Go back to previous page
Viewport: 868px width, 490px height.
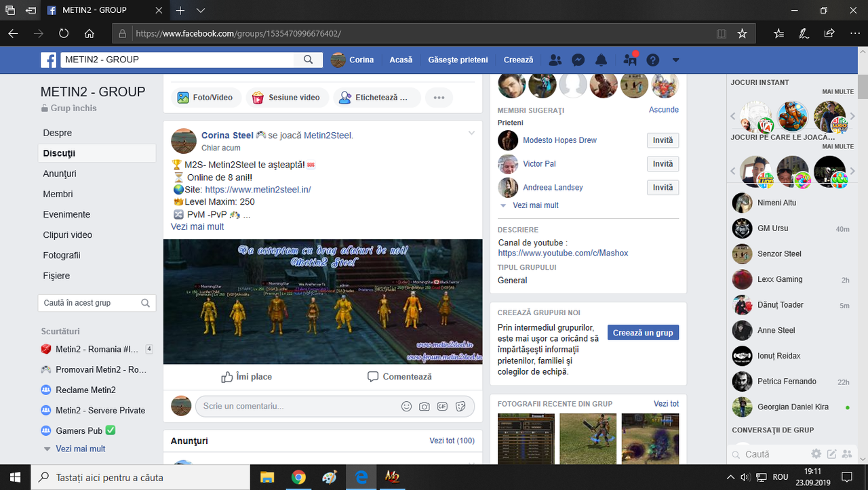pyautogui.click(x=14, y=33)
